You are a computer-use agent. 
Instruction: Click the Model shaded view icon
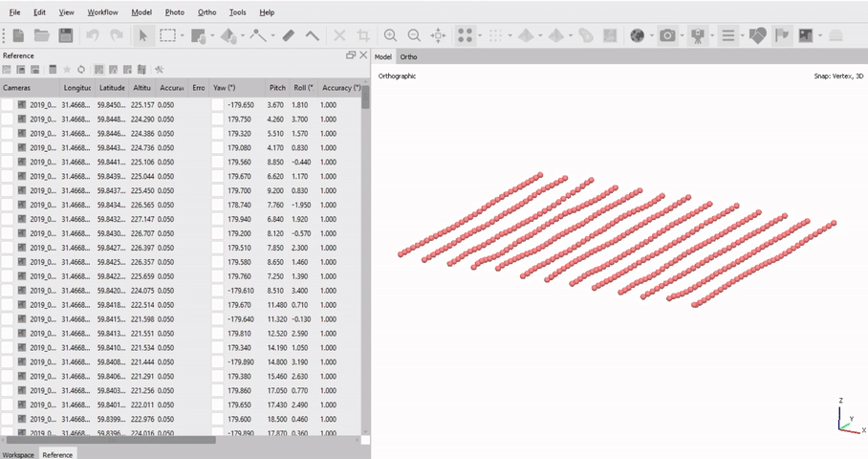pos(526,35)
